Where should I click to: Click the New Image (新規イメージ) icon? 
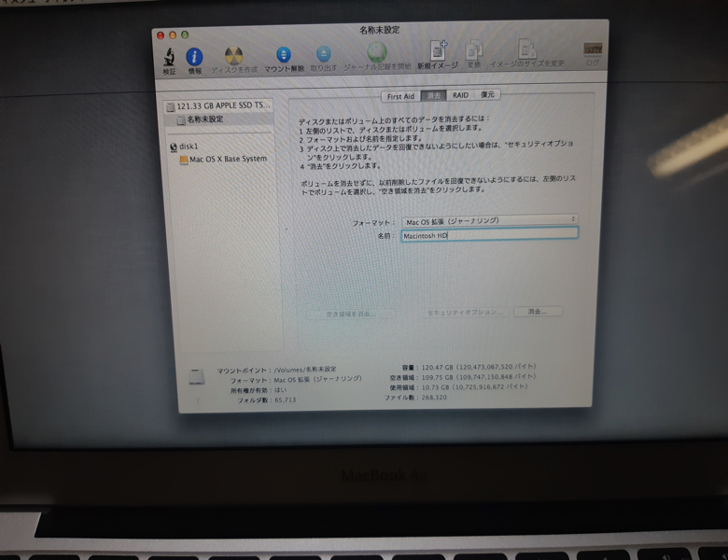[x=438, y=50]
